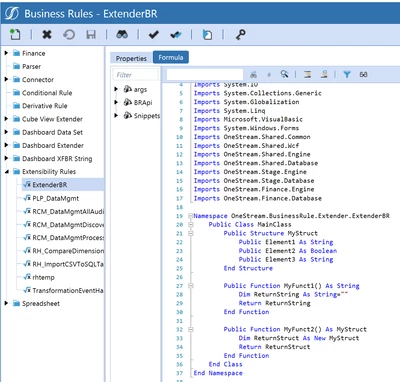Expand the Connector folder
This screenshot has width=400, height=382.
(6, 79)
